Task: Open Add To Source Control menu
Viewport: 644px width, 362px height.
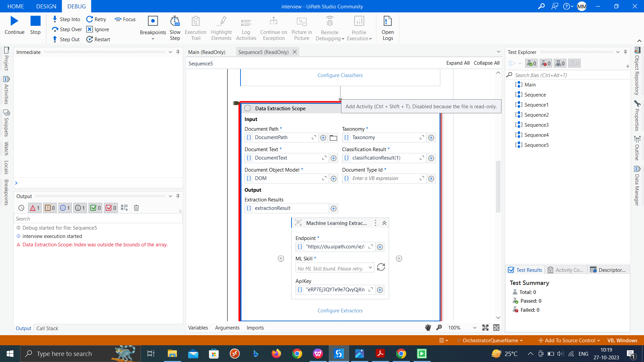Action: point(569,341)
